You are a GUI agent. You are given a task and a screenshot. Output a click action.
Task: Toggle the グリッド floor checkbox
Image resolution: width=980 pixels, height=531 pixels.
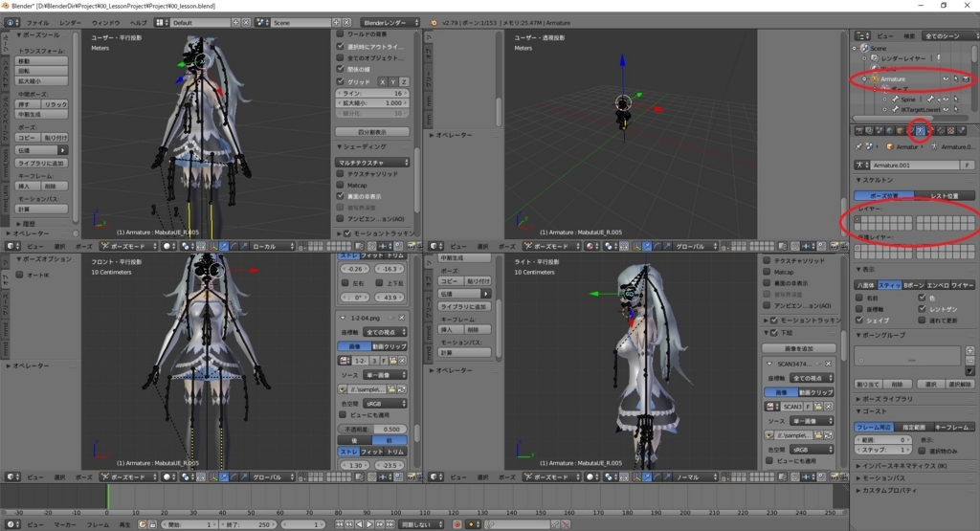click(340, 81)
